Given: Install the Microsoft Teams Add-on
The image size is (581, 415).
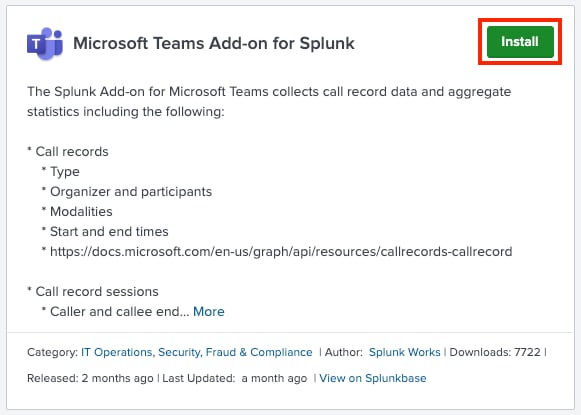Looking at the screenshot, I should pyautogui.click(x=520, y=42).
